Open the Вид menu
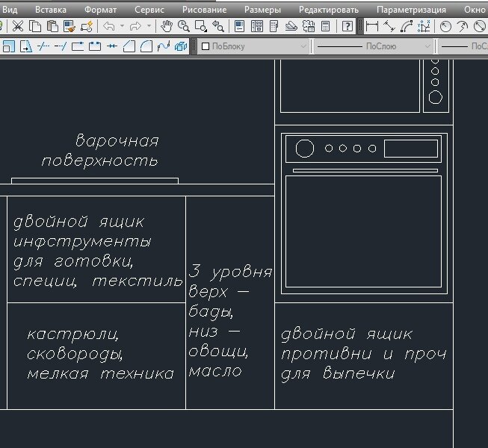This screenshot has height=448, width=488. click(10, 10)
